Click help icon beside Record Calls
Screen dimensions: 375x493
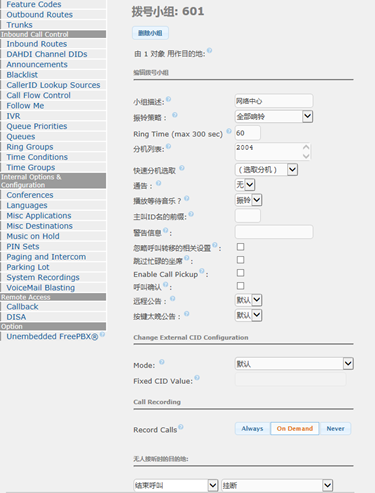(181, 427)
